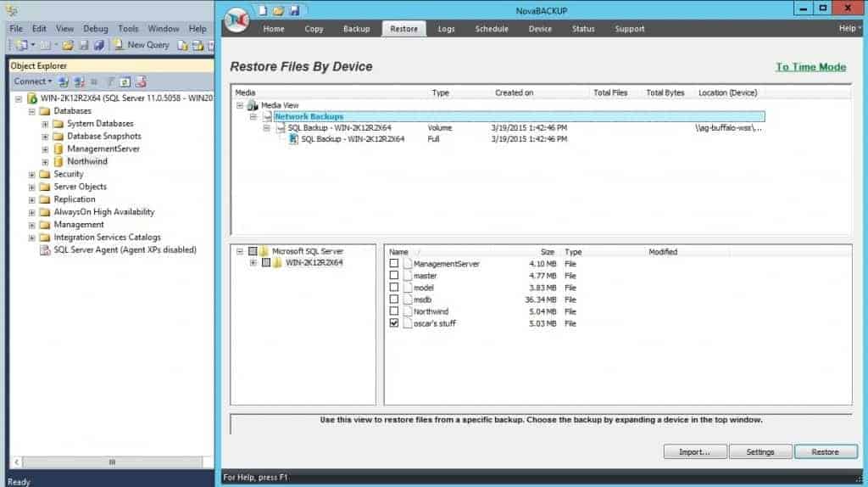Open the Connect dropdown in Object Explorer
The image size is (868, 487).
click(x=33, y=81)
